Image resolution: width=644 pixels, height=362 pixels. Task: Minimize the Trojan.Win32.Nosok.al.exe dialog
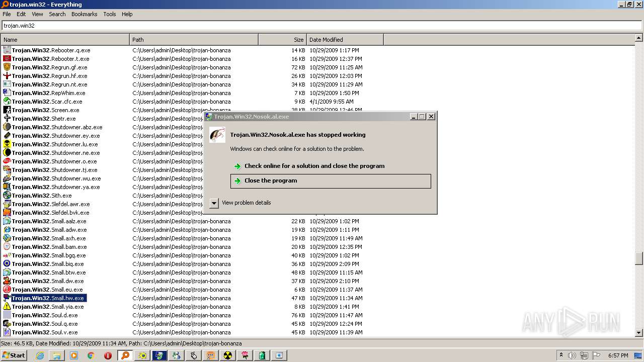tap(414, 117)
